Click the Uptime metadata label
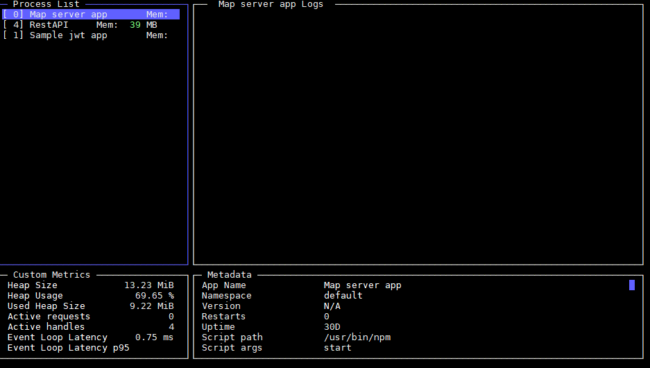650x368 pixels. (x=218, y=327)
